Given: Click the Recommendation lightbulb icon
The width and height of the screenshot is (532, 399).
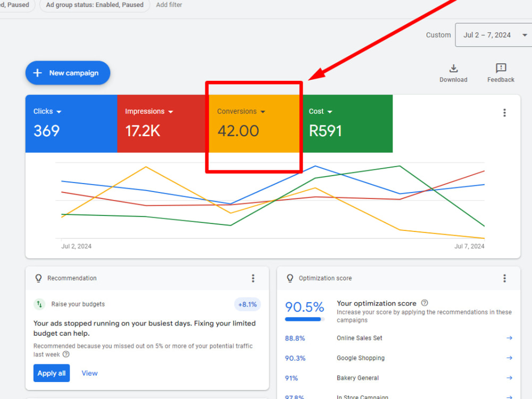Looking at the screenshot, I should coord(38,278).
